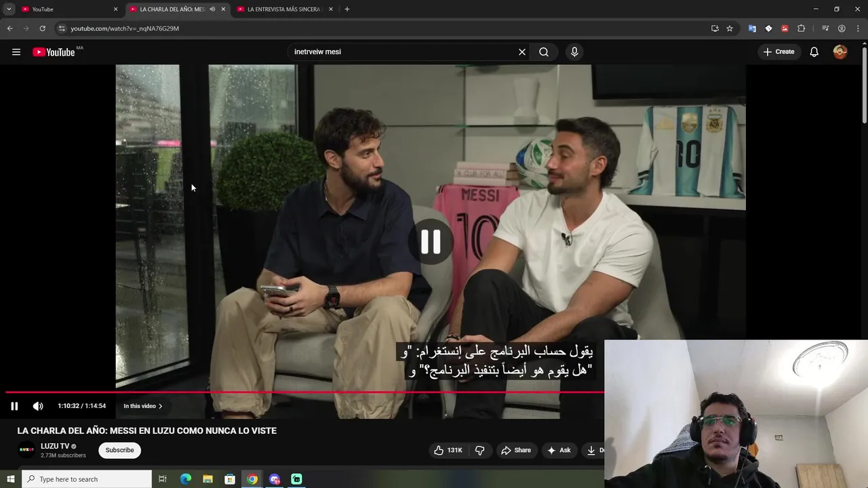Open the Discord taskbar icon
Screen dimensions: 868x488
(274, 479)
